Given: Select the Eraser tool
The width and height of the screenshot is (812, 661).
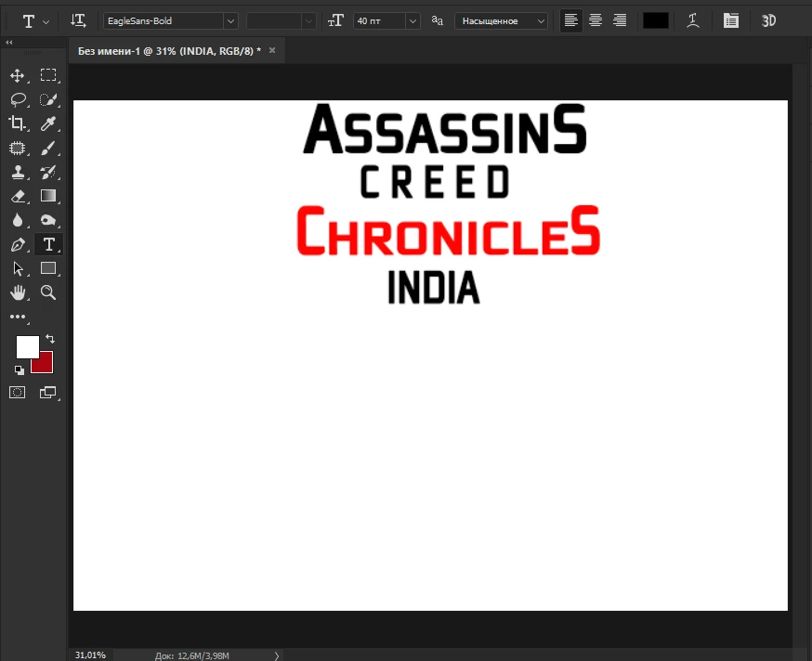Looking at the screenshot, I should click(x=18, y=196).
